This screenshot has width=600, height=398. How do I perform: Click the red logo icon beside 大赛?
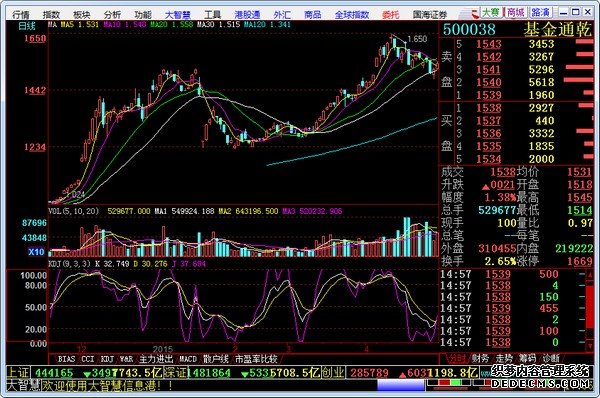pos(475,13)
